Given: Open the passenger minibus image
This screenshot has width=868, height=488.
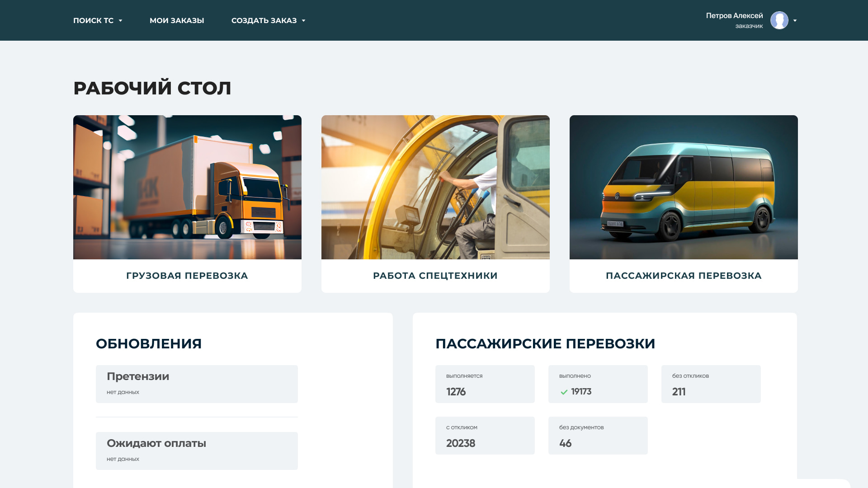Looking at the screenshot, I should click(684, 187).
